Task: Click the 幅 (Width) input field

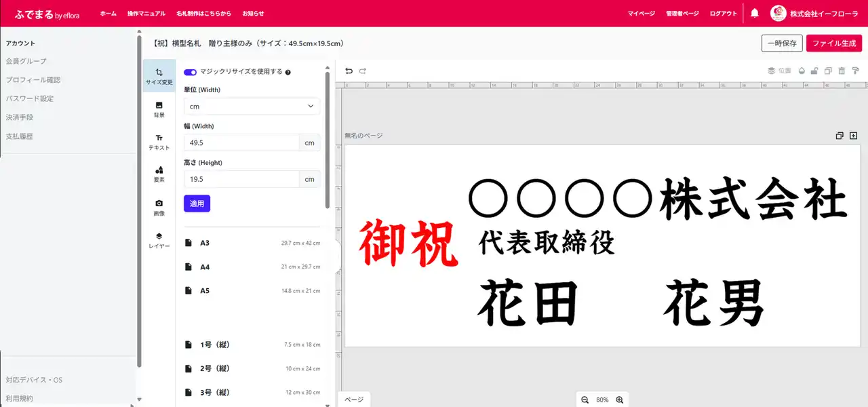Action: [241, 142]
